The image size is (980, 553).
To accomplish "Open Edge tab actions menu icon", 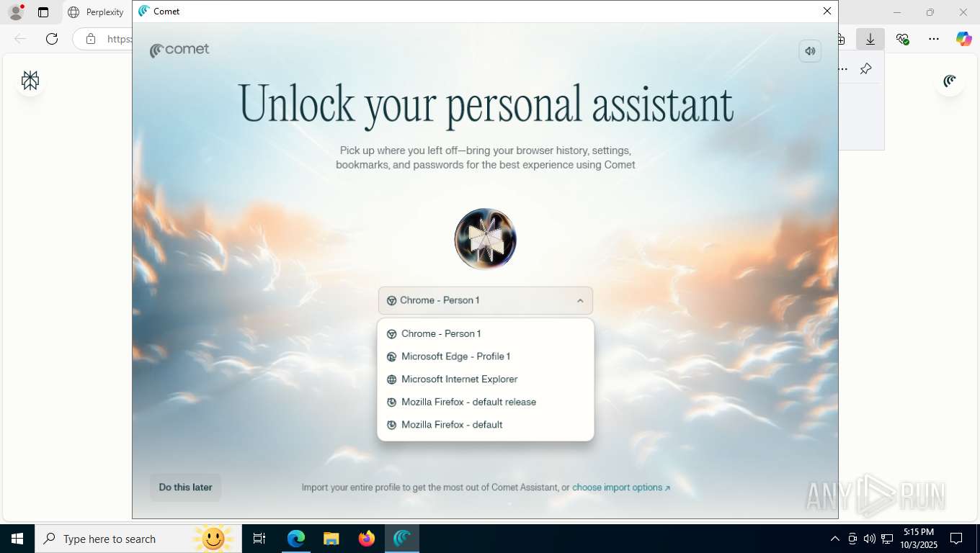I will click(43, 12).
